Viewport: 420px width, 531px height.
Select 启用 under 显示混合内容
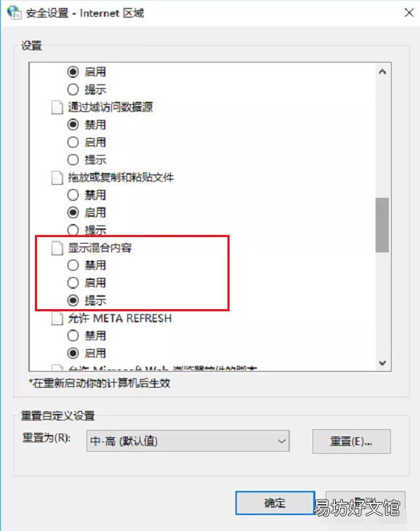73,283
